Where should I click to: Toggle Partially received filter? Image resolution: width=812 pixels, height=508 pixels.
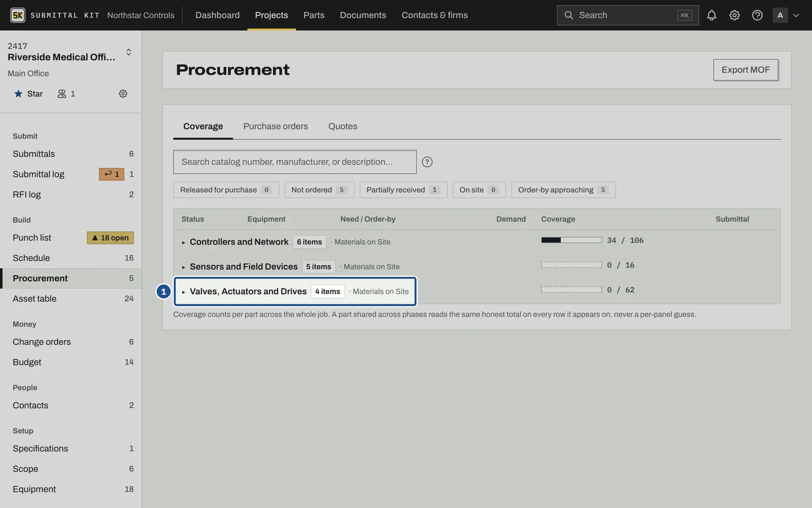coord(403,190)
